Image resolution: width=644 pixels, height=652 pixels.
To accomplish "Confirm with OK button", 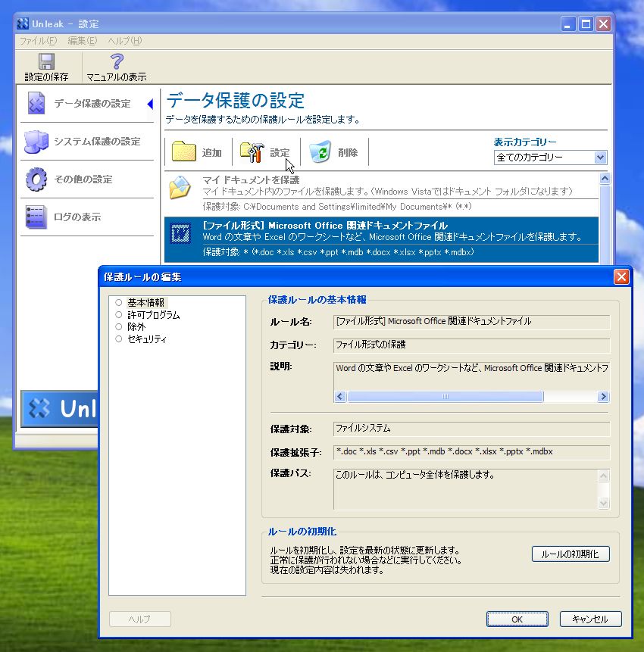I will pyautogui.click(x=517, y=619).
